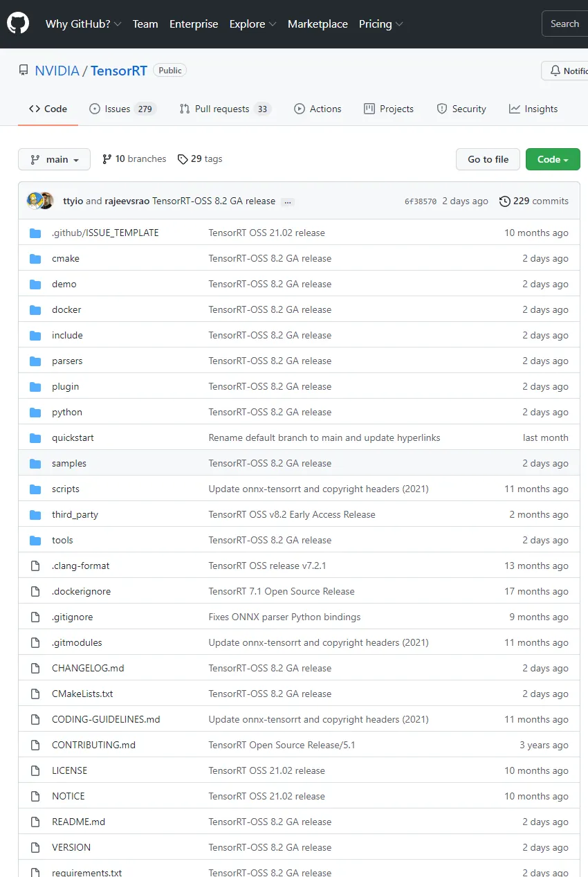Click the folder icon for tools
The height and width of the screenshot is (877, 588).
[35, 540]
